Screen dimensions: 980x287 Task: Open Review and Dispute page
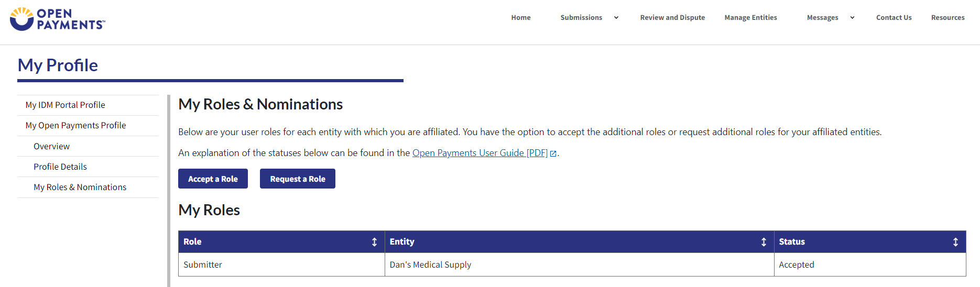[672, 18]
